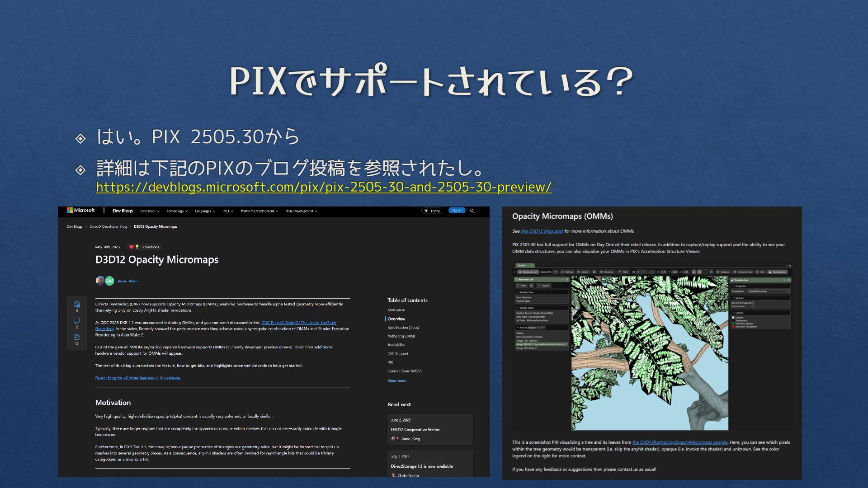Click the share icon showing 15

[x=77, y=337]
